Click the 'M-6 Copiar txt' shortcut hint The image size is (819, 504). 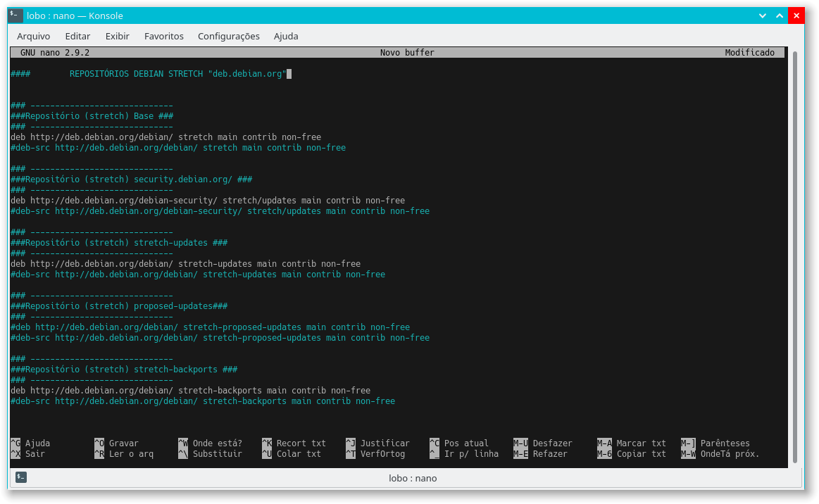[x=632, y=454]
